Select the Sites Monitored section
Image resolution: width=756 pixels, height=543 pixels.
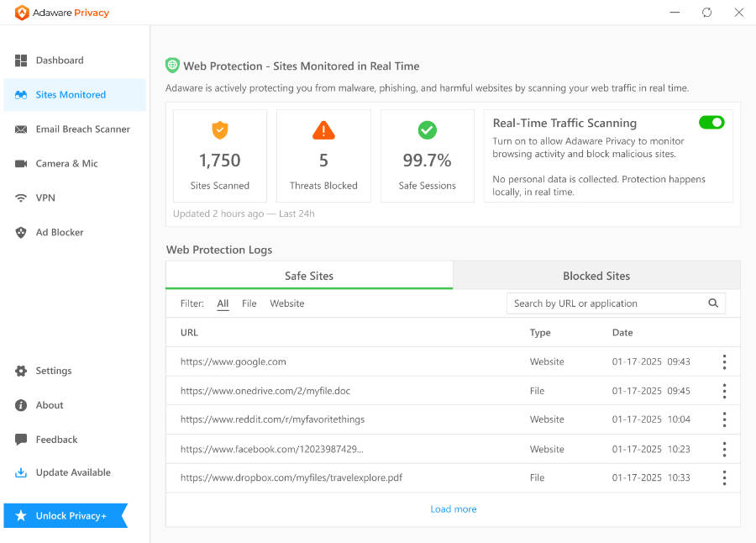[x=70, y=95]
